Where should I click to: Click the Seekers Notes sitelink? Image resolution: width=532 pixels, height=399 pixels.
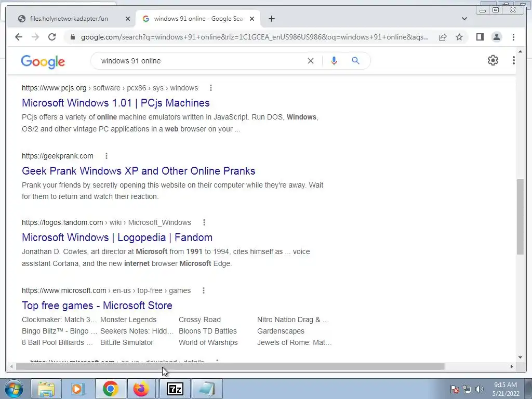click(x=137, y=331)
